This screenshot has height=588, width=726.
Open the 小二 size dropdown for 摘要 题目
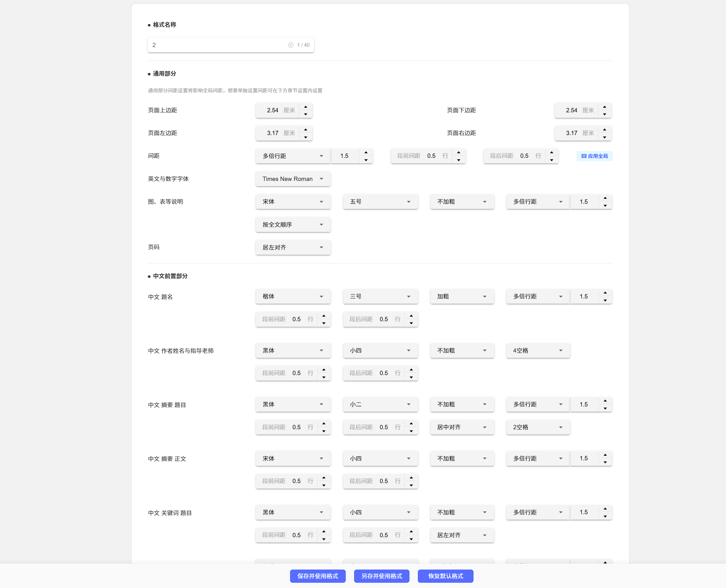tap(380, 404)
